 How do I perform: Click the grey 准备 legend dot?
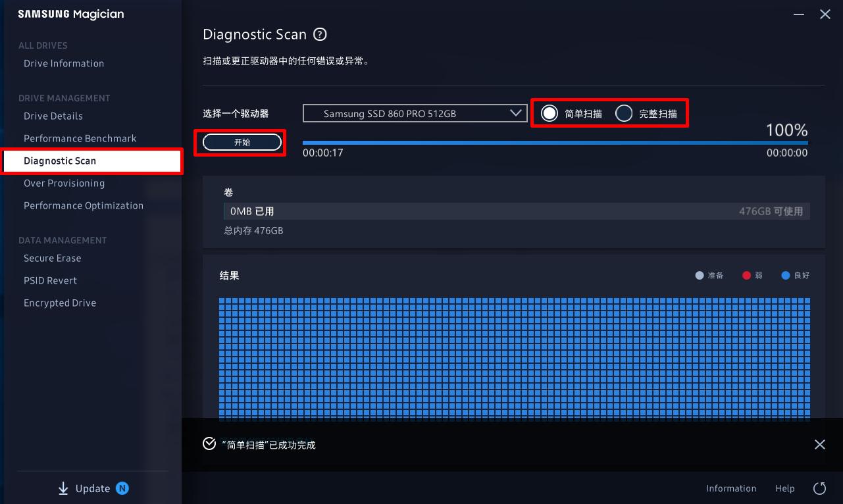[x=700, y=276]
